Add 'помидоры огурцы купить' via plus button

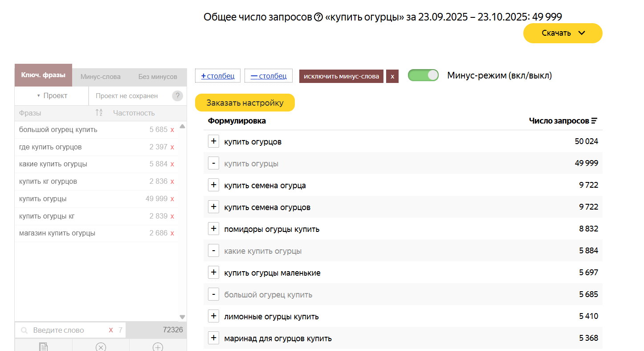click(214, 229)
